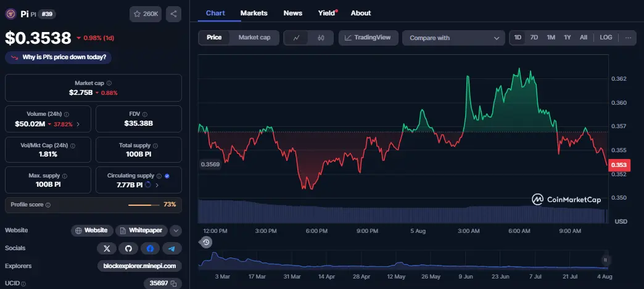
Task: Switch to candlestick chart icon
Action: pos(321,38)
